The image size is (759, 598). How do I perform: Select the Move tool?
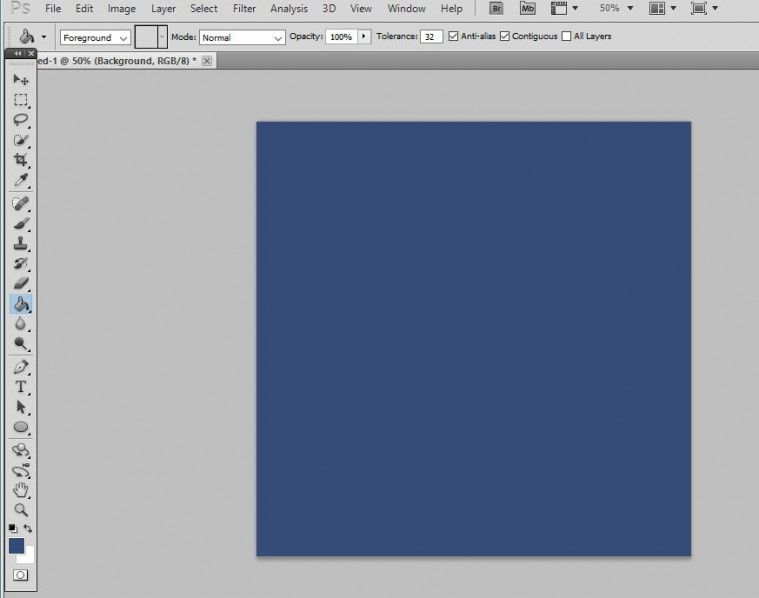(21, 79)
